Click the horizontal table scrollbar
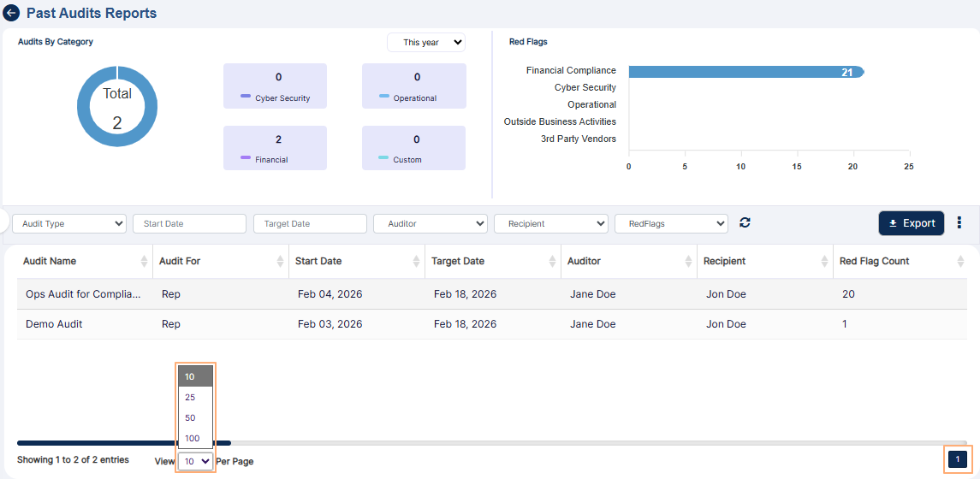This screenshot has width=980, height=479. pyautogui.click(x=124, y=443)
